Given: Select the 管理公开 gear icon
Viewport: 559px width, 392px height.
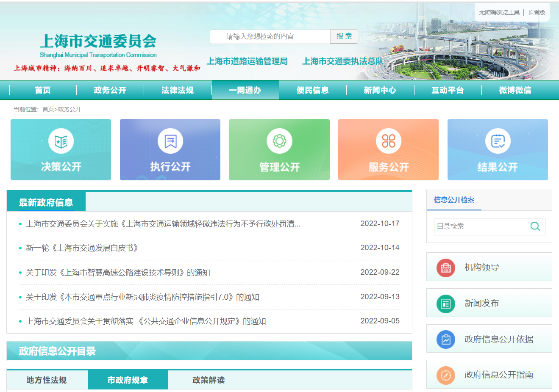Looking at the screenshot, I should coord(279,141).
